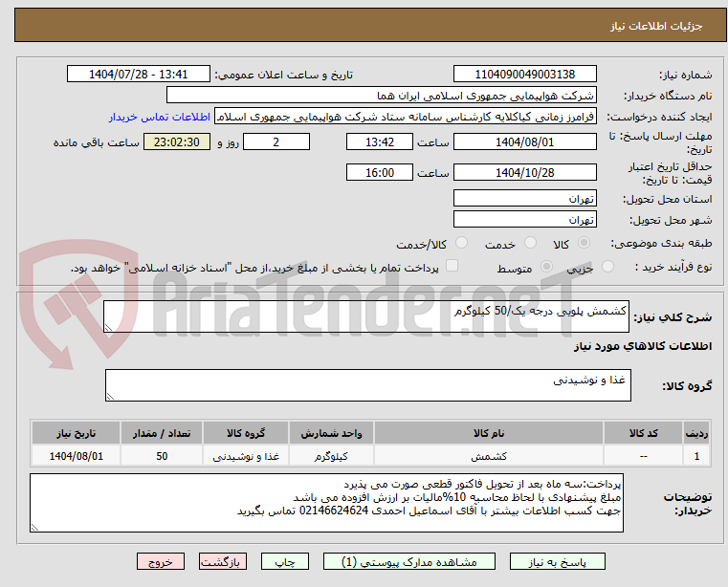
Task: Click the چاپ print button
Action: pos(285,561)
